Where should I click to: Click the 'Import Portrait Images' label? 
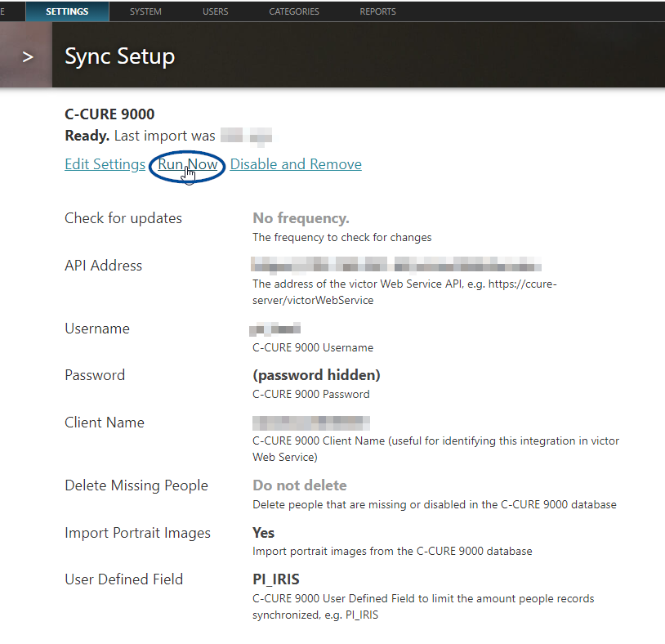point(137,533)
